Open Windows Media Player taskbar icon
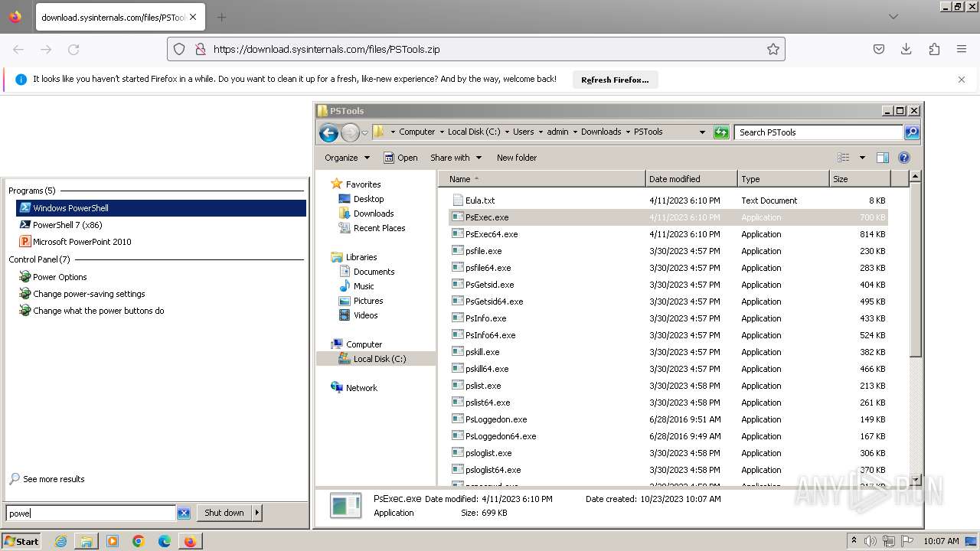Viewport: 980px width, 551px height. coord(113,541)
